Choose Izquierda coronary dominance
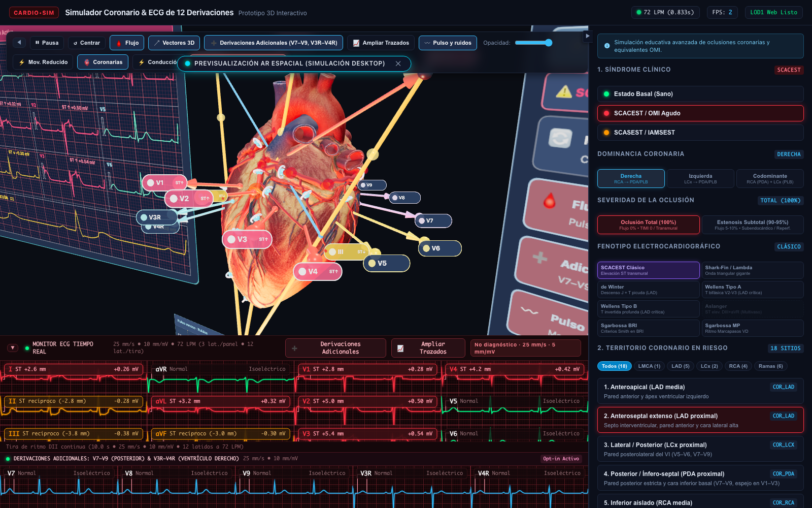The width and height of the screenshot is (812, 508). [700, 179]
